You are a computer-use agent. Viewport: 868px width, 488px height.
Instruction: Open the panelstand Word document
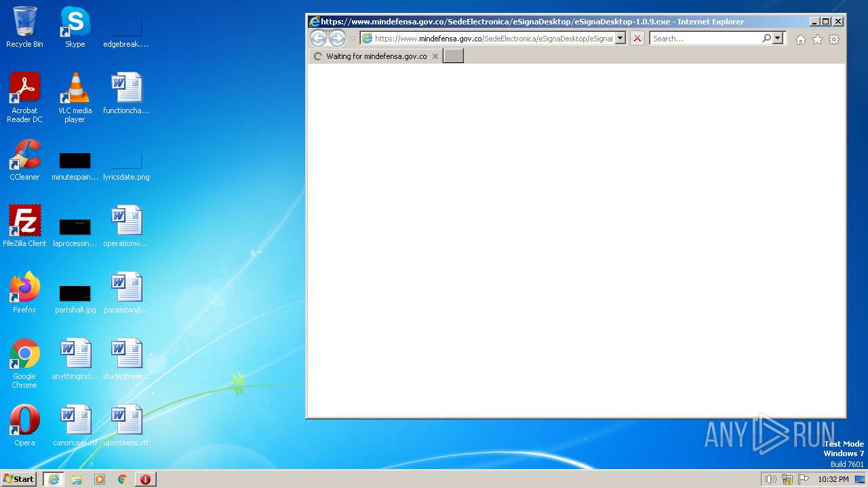coord(126,293)
